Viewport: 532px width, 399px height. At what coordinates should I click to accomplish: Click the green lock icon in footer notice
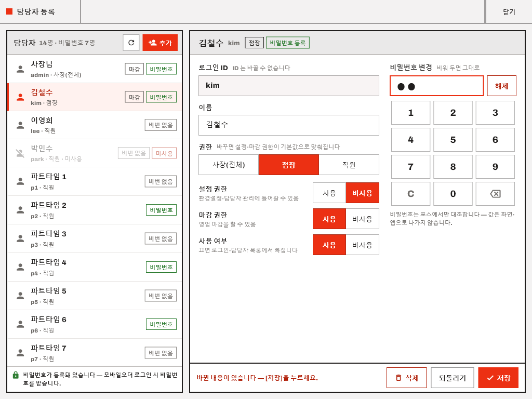point(16,375)
